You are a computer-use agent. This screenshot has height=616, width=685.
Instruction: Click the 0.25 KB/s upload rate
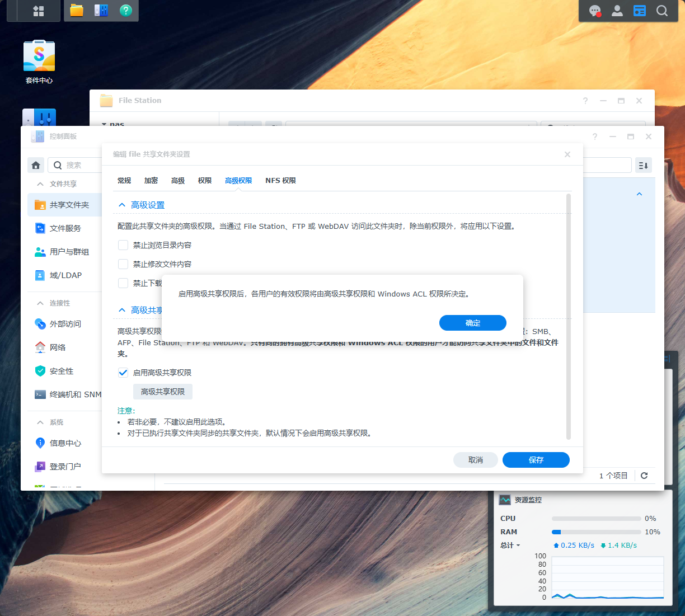(574, 546)
